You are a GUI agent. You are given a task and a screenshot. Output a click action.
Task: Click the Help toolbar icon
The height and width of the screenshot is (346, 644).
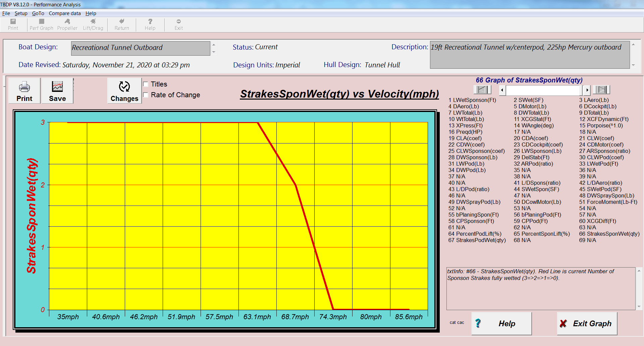(150, 25)
